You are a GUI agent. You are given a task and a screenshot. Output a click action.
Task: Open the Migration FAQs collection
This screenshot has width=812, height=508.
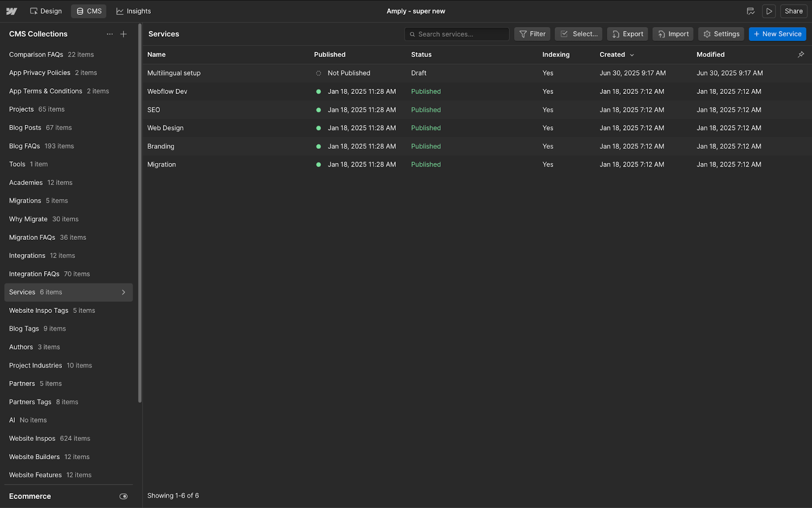pyautogui.click(x=69, y=237)
